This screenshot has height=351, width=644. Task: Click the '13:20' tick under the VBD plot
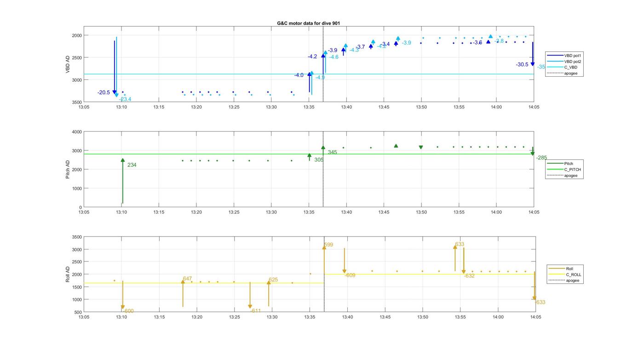(x=196, y=107)
